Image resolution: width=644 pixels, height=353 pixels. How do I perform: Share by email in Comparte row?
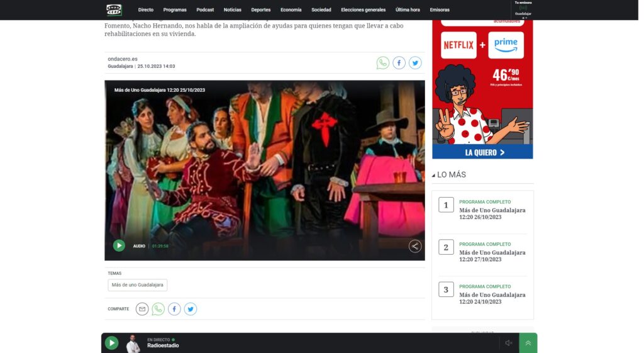pos(142,309)
